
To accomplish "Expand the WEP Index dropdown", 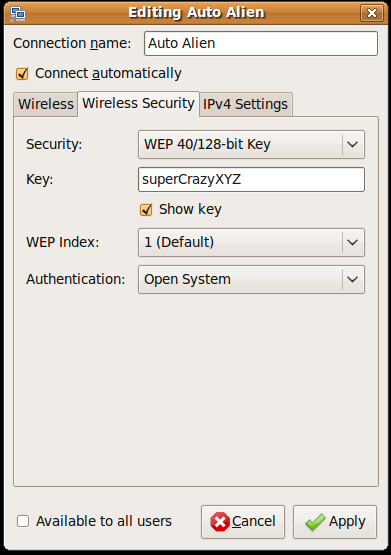I will click(251, 242).
